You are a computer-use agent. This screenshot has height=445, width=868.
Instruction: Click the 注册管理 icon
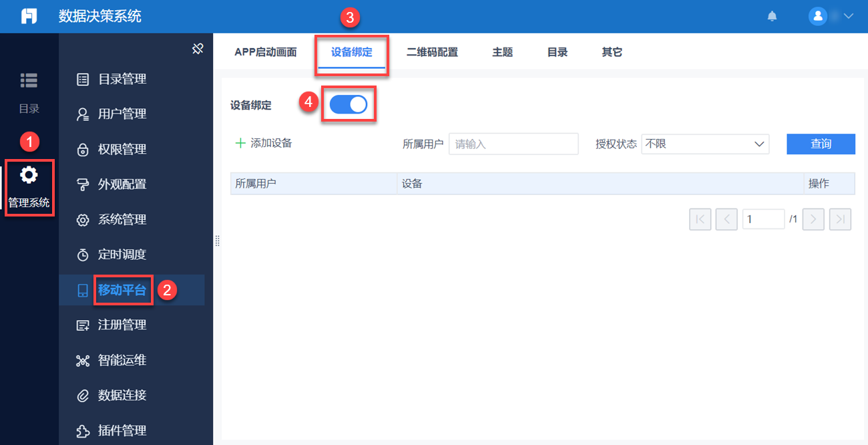tap(83, 325)
